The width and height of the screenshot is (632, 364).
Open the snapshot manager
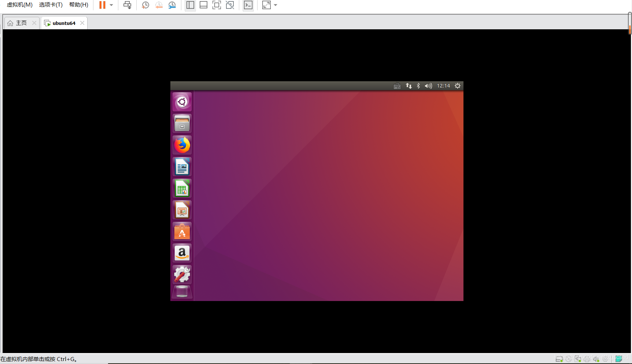coord(172,5)
